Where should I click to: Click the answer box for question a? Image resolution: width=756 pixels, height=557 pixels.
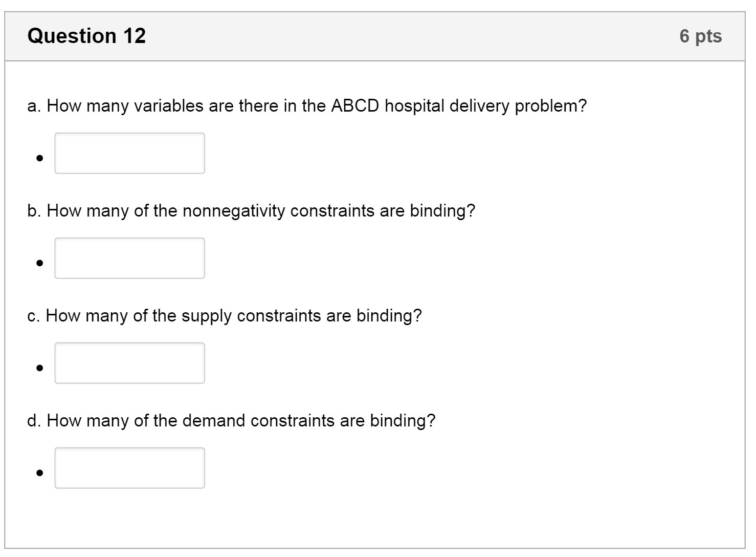(x=129, y=153)
